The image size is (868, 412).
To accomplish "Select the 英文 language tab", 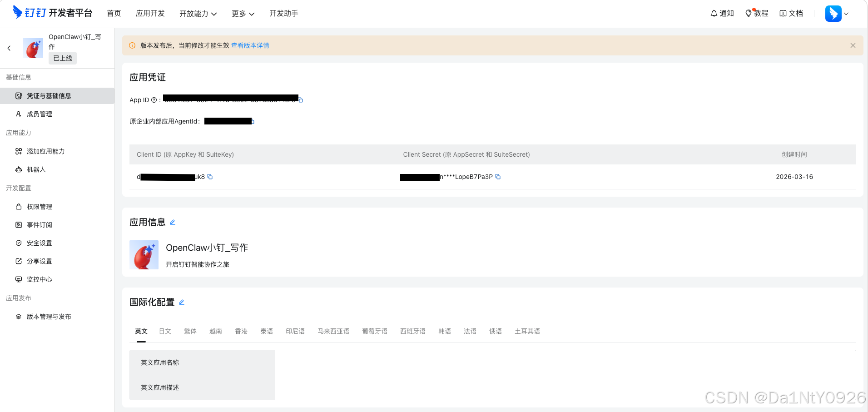I will [141, 331].
